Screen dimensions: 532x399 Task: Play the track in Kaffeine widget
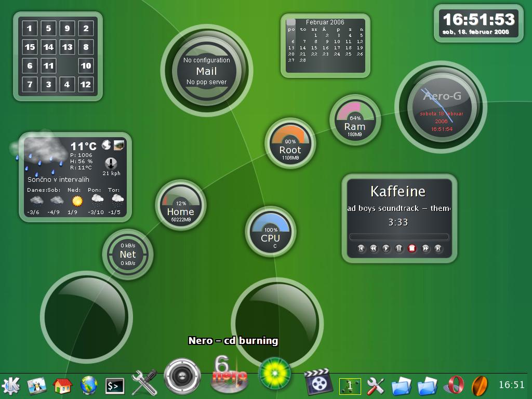tap(386, 248)
